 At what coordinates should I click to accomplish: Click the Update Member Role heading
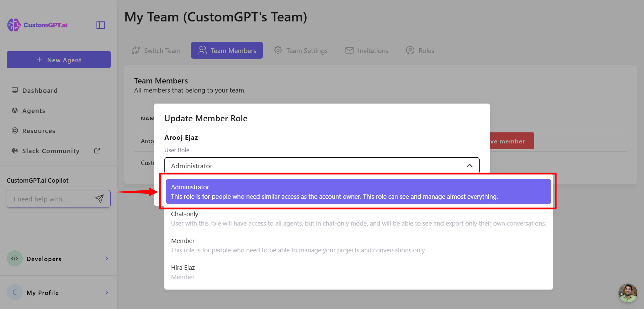[x=206, y=118]
